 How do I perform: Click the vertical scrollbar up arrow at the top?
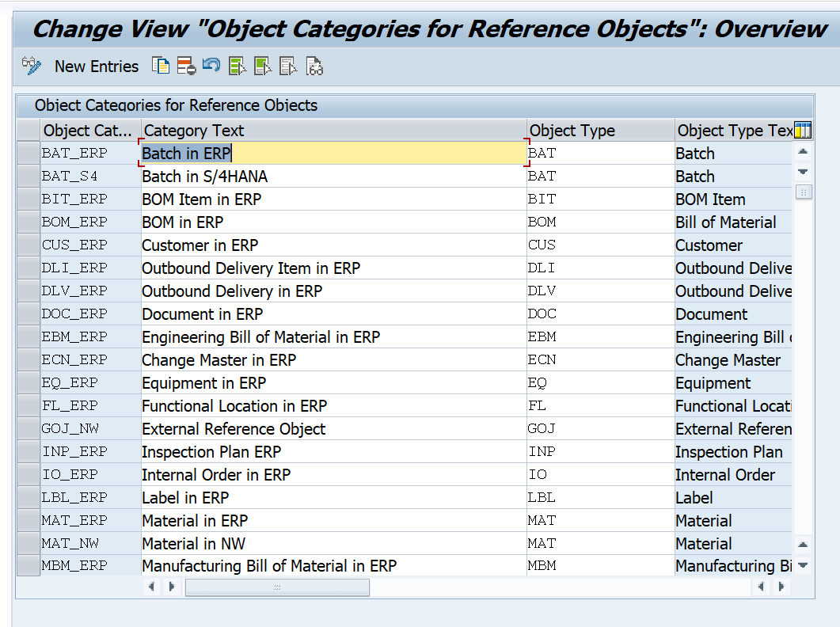pos(803,152)
